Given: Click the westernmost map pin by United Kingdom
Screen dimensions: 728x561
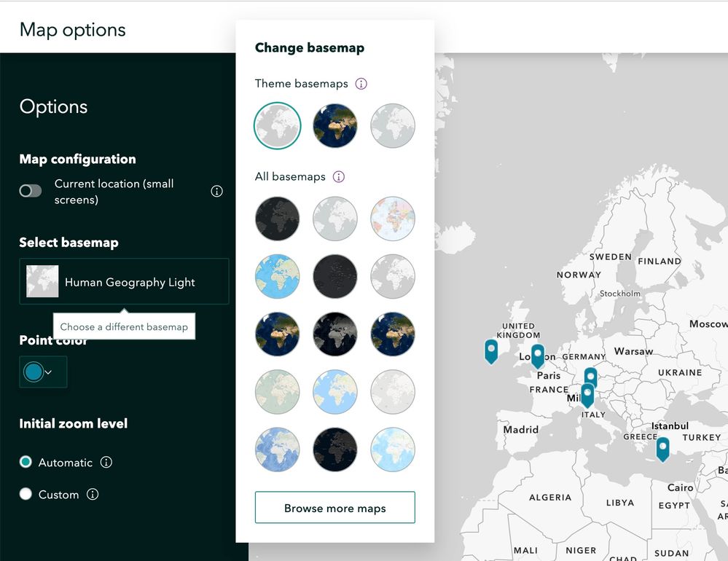Looking at the screenshot, I should pos(491,350).
